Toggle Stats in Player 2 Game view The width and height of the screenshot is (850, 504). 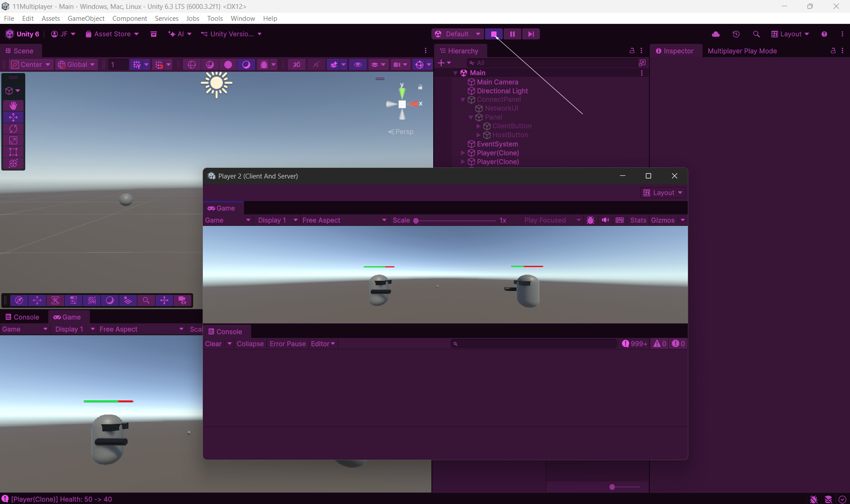point(638,220)
